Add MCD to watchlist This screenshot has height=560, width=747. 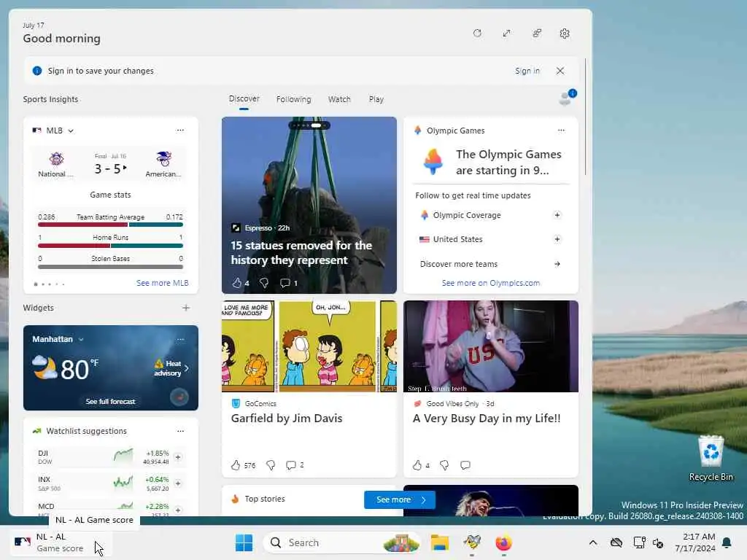point(178,510)
